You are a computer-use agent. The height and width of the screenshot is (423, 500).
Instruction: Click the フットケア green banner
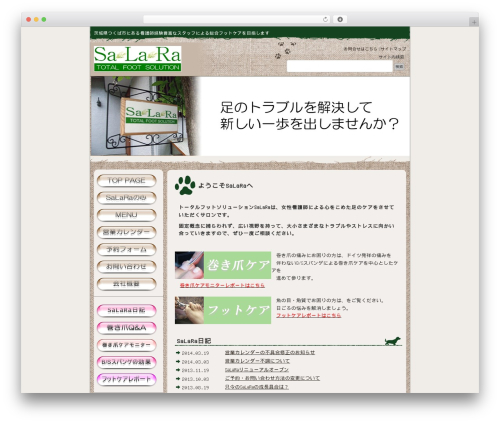tap(223, 310)
